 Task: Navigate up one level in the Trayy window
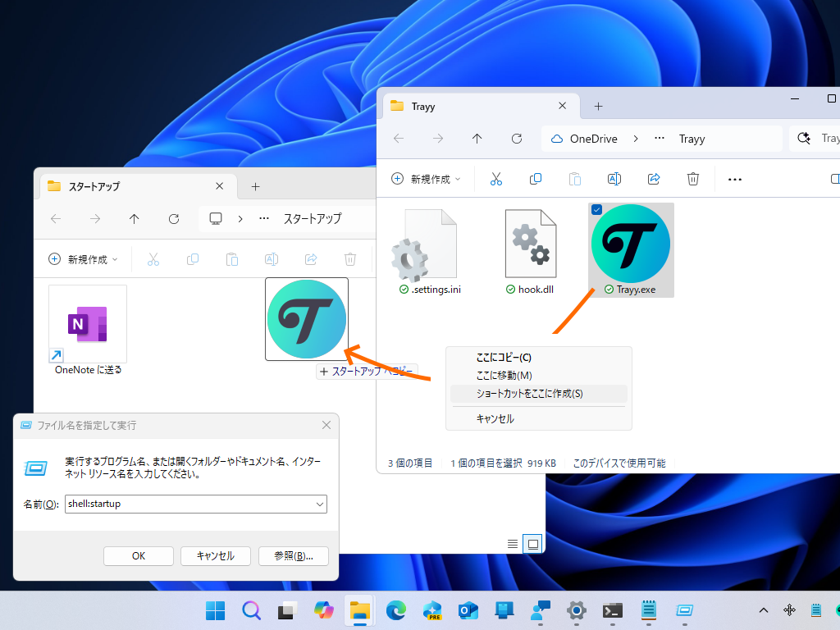coord(477,139)
